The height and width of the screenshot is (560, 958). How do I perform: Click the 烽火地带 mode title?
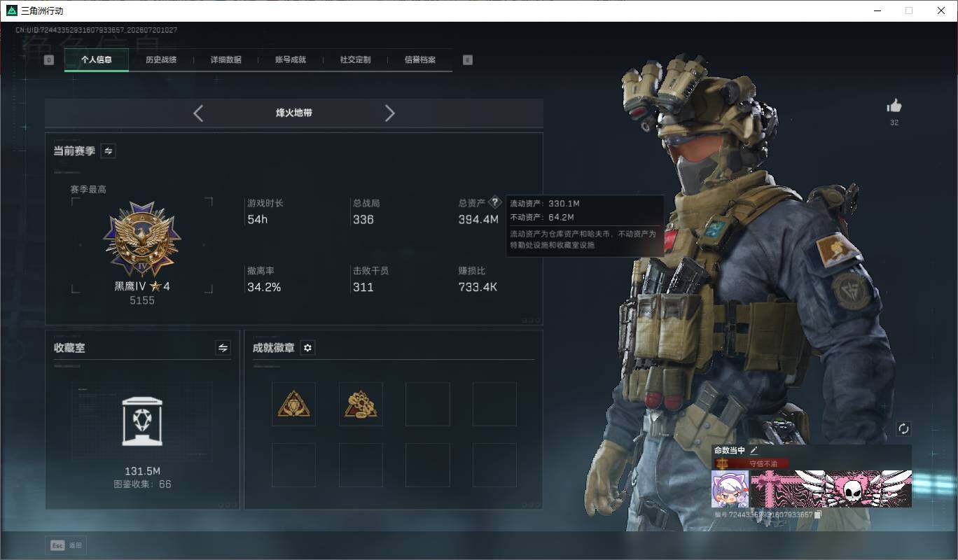294,113
